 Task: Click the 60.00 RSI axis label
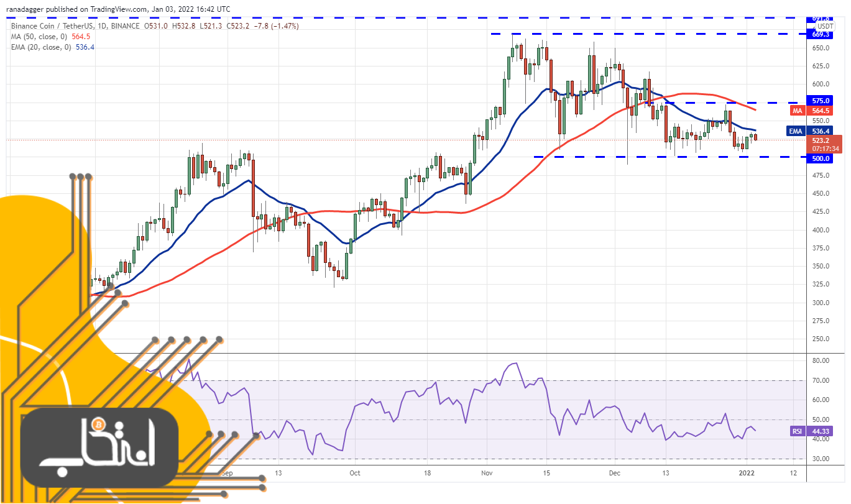click(821, 400)
